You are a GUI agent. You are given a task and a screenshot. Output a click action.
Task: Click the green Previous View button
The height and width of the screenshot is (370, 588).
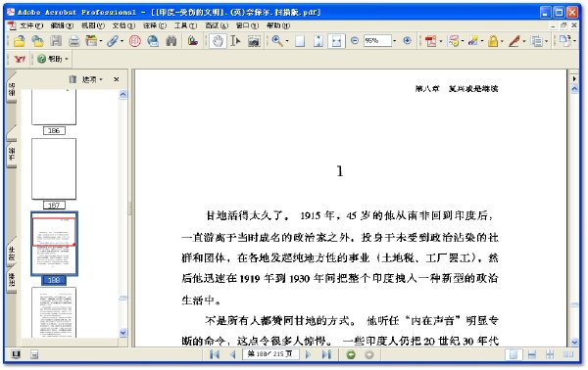(351, 354)
